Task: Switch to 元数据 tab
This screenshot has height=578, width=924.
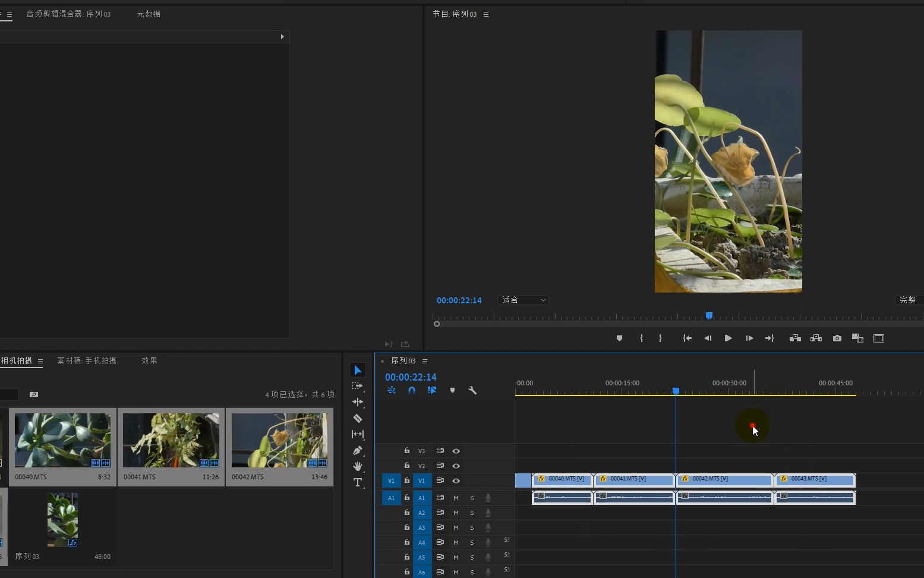Action: (x=149, y=14)
